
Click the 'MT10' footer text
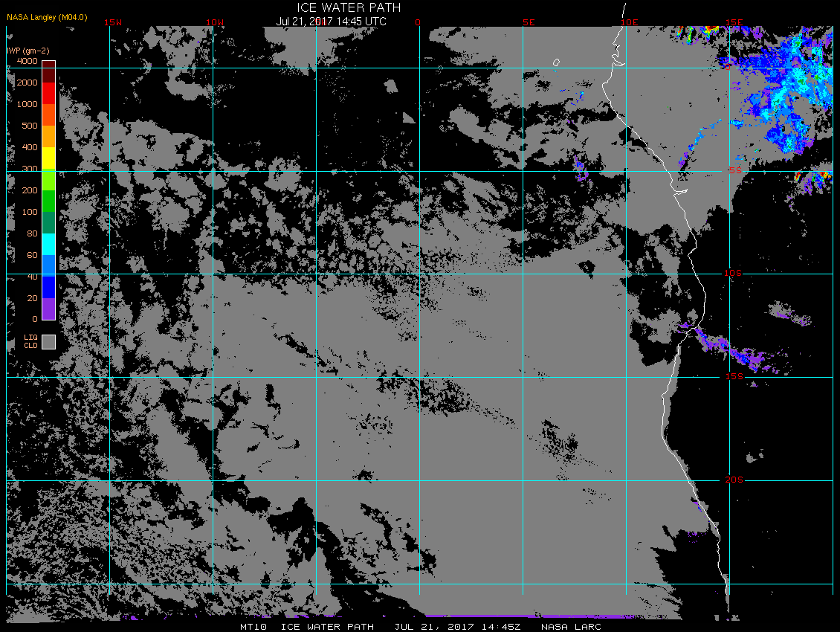[x=253, y=627]
